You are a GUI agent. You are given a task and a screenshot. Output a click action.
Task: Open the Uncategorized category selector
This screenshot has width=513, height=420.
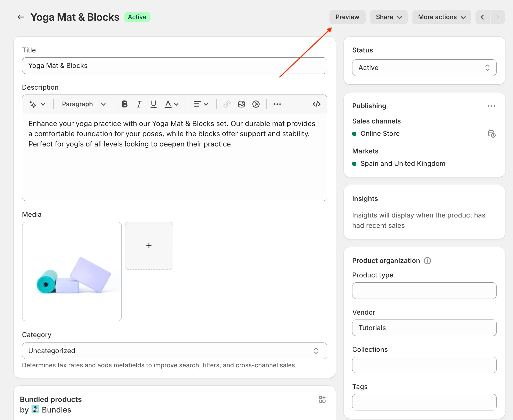pyautogui.click(x=175, y=351)
